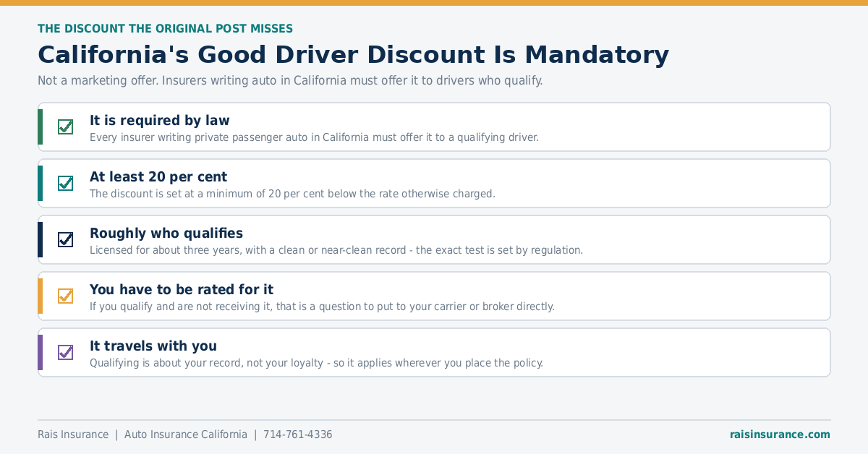Toggle the navy 'Roughly who qualifies' checkbox

point(65,240)
